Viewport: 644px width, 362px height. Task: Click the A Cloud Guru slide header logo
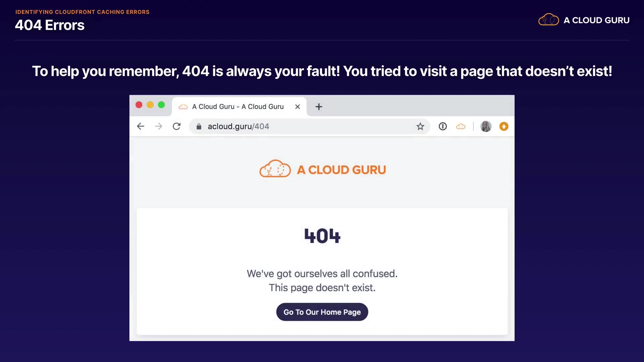coord(584,20)
